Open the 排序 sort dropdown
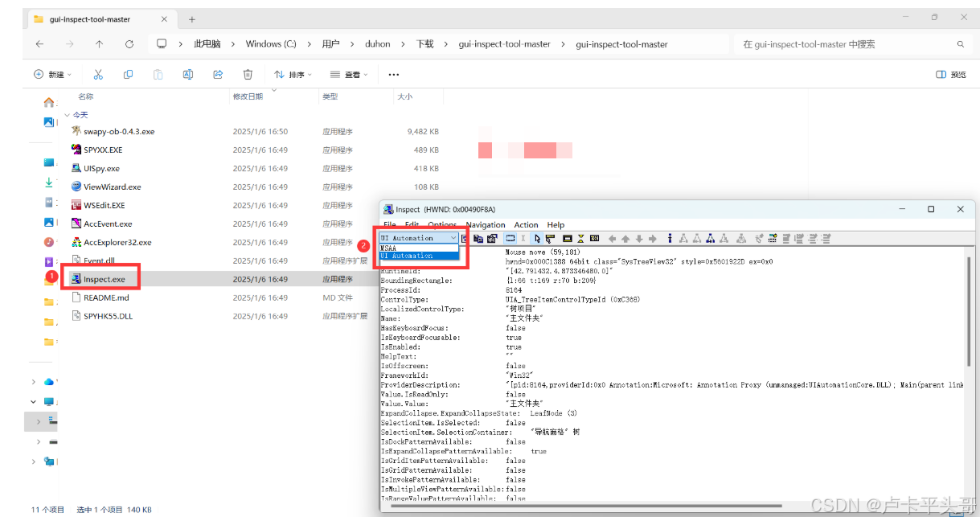This screenshot has height=521, width=980. [x=293, y=74]
